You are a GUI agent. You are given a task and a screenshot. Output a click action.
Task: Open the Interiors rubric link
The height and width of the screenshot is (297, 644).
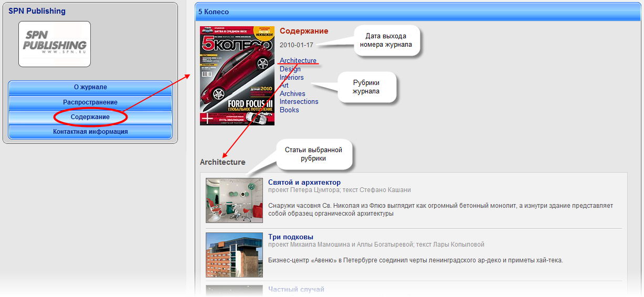(292, 77)
